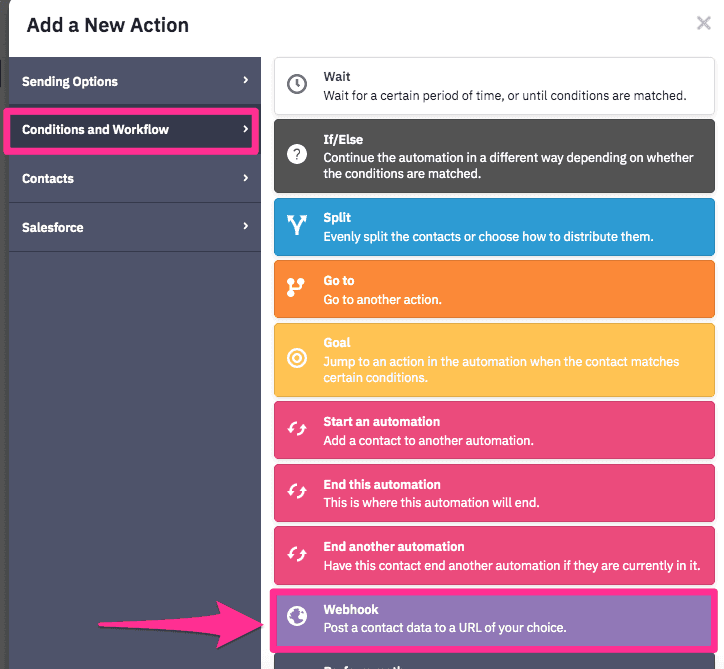Open the Sending Options category
The height and width of the screenshot is (669, 724).
click(x=100, y=81)
